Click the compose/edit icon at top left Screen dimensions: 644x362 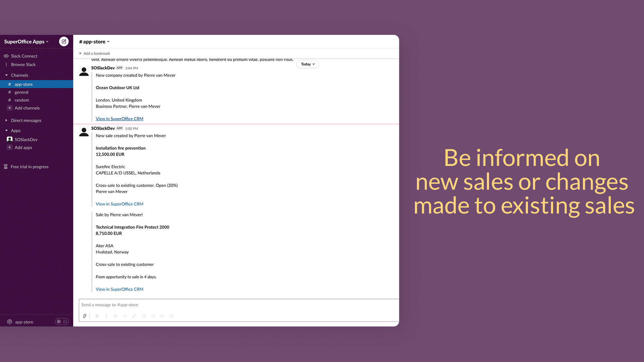64,42
